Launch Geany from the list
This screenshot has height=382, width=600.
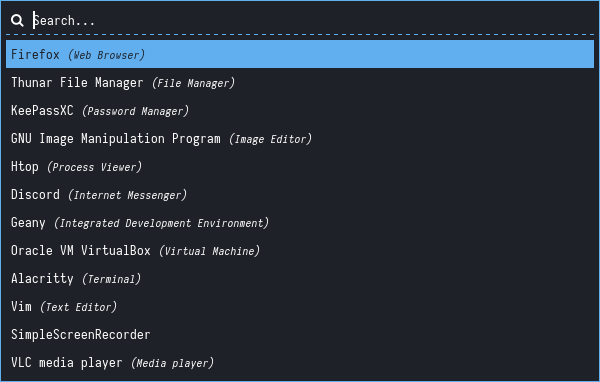300,222
